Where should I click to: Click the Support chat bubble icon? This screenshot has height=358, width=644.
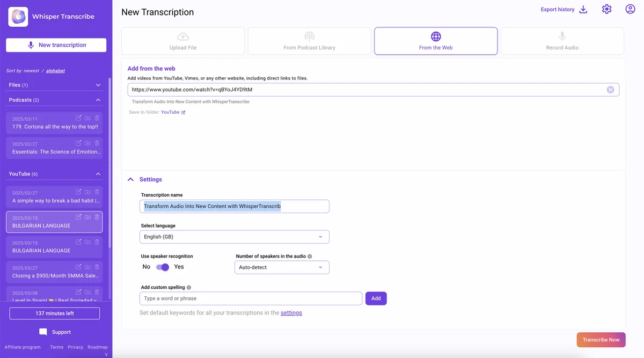(43, 332)
